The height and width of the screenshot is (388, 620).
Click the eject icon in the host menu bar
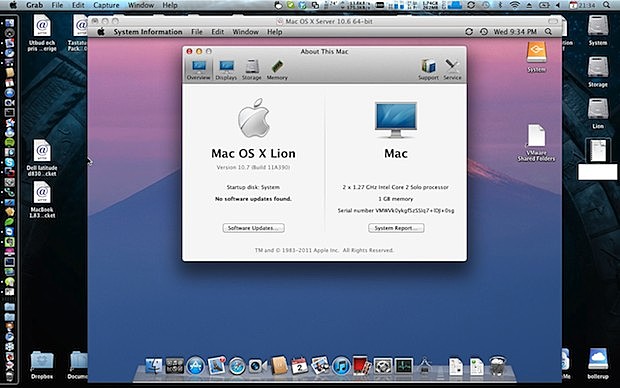[529, 5]
